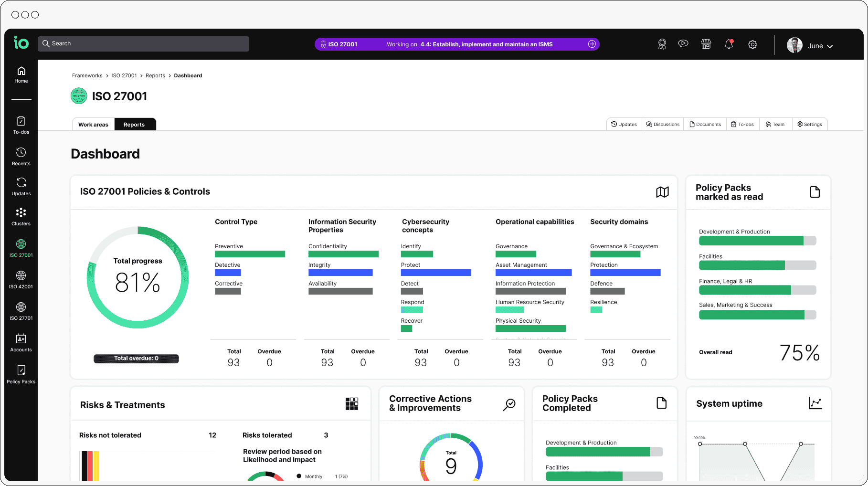Screen dimensions: 868x486
Task: Open To-dos in the page toolbar
Action: (x=742, y=124)
